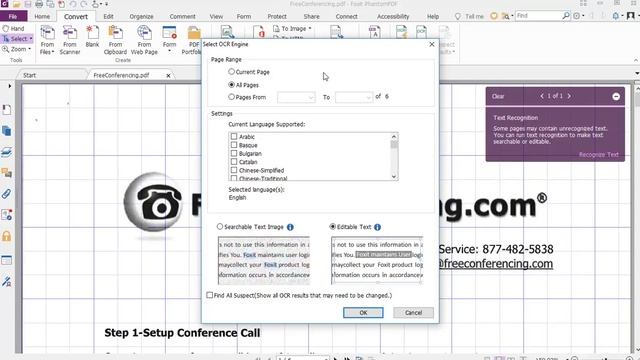
Task: Check the Catalan language box
Action: point(234,162)
